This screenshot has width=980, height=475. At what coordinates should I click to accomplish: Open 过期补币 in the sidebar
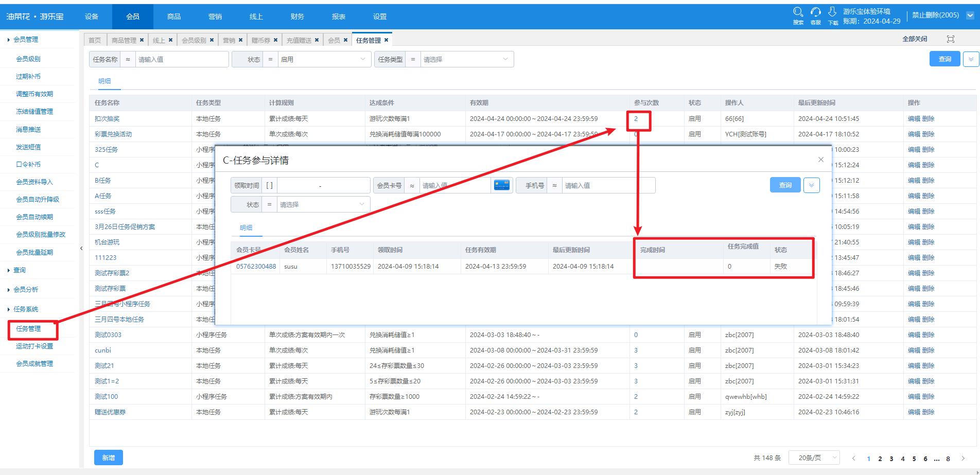click(28, 76)
